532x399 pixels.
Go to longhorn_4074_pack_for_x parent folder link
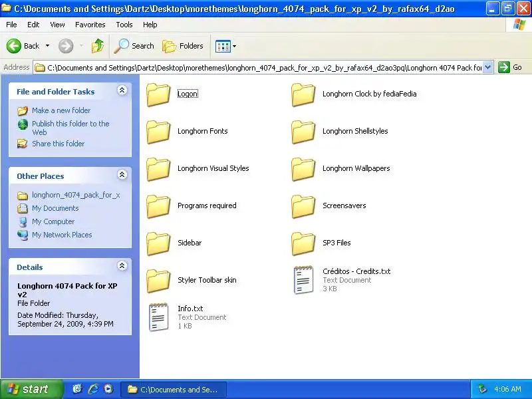(x=76, y=195)
